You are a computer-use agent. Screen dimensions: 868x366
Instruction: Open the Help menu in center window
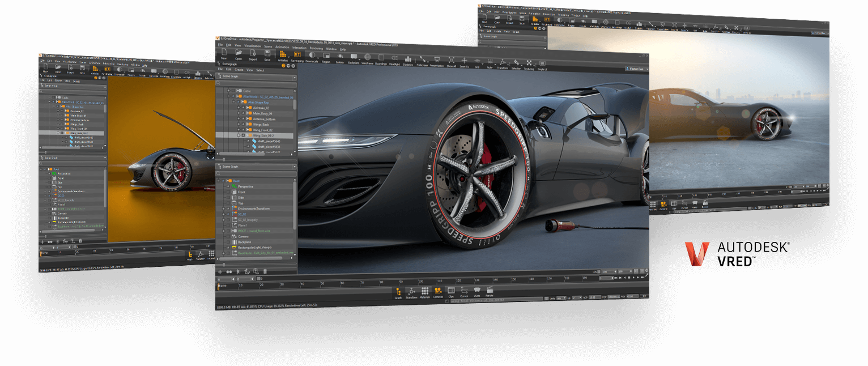343,49
